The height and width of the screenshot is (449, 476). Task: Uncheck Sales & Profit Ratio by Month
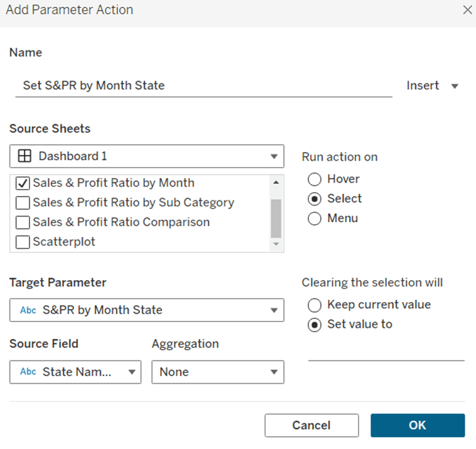[x=23, y=183]
